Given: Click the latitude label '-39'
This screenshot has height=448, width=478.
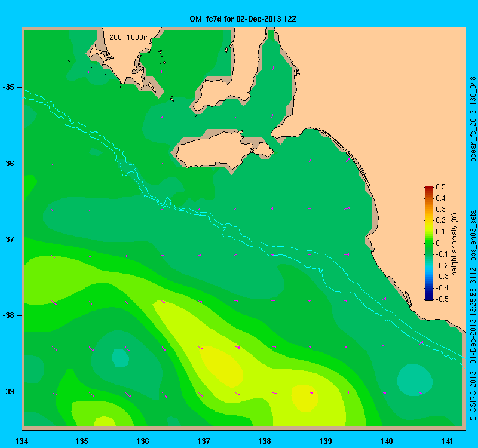Looking at the screenshot, I should click(8, 392).
